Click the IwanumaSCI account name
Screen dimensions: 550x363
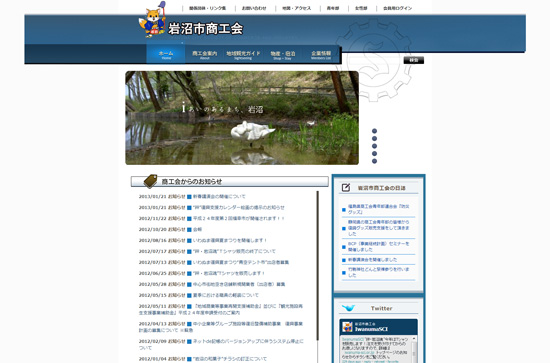(371, 329)
